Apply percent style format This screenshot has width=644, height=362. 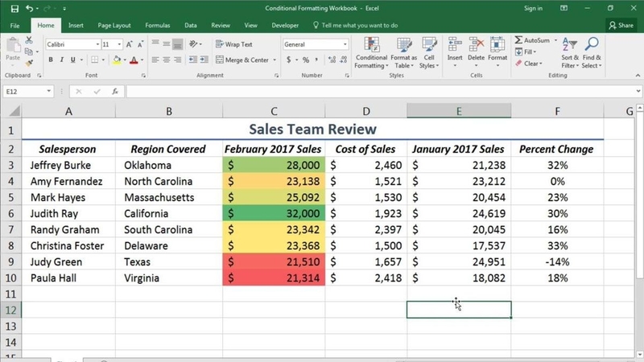[x=306, y=60]
